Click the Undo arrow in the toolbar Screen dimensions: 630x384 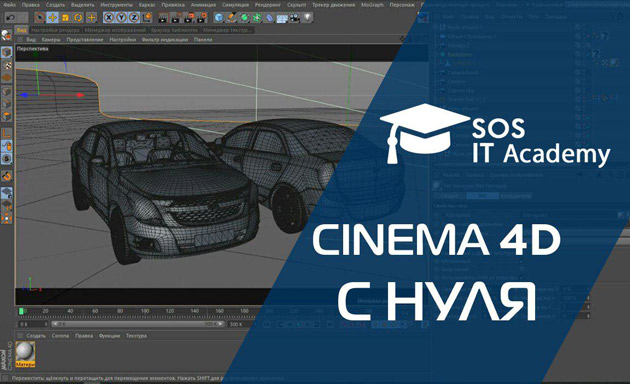[10, 18]
